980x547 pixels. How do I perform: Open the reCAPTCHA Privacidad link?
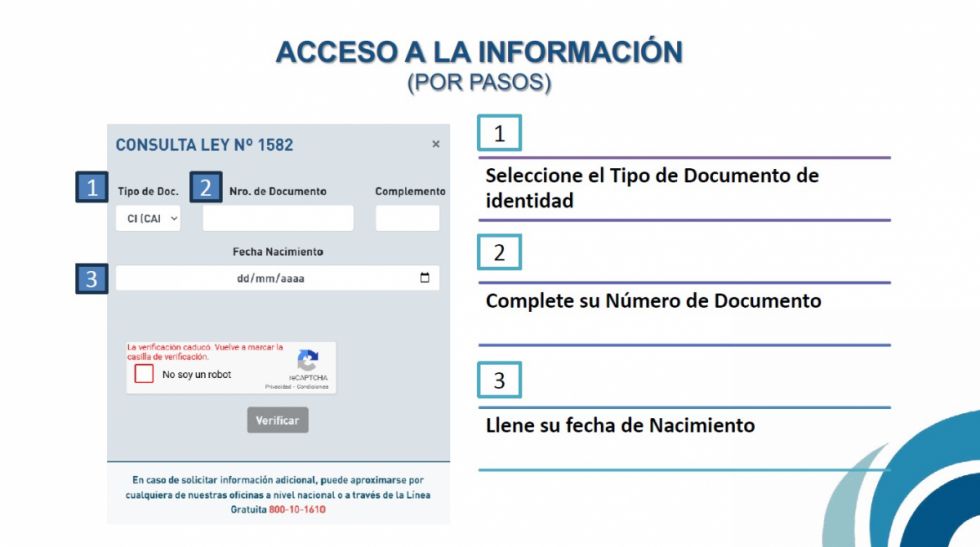(278, 387)
